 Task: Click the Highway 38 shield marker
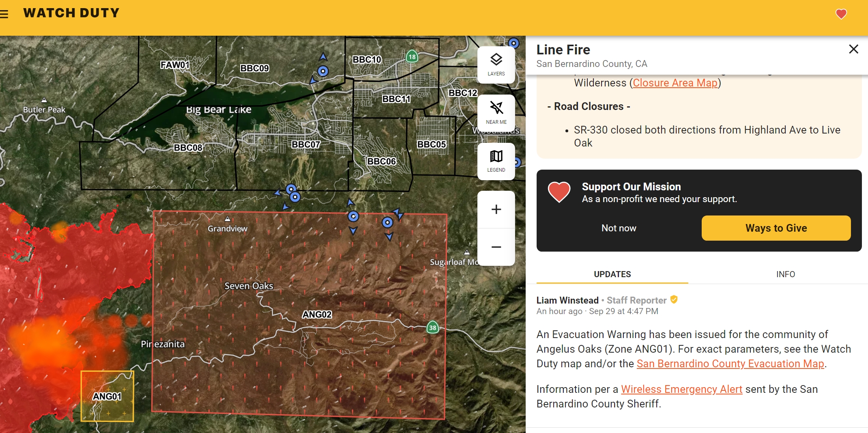tap(433, 327)
